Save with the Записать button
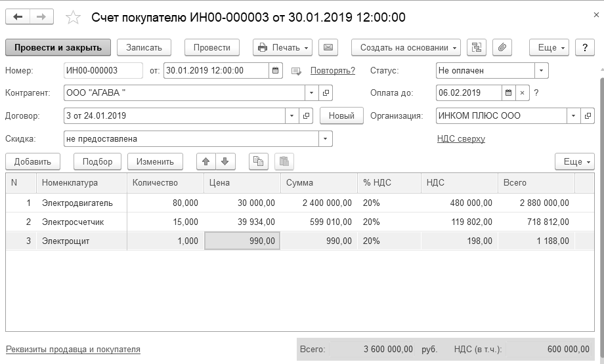Viewport: 604px width, 364px height. point(144,48)
